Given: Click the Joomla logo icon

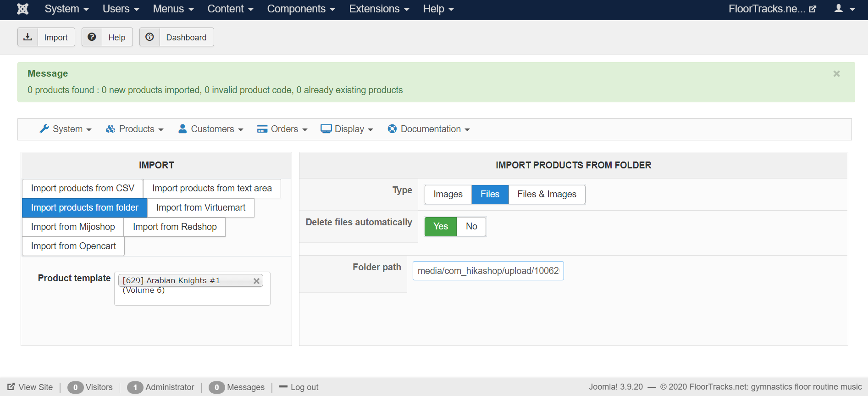Looking at the screenshot, I should pyautogui.click(x=22, y=9).
